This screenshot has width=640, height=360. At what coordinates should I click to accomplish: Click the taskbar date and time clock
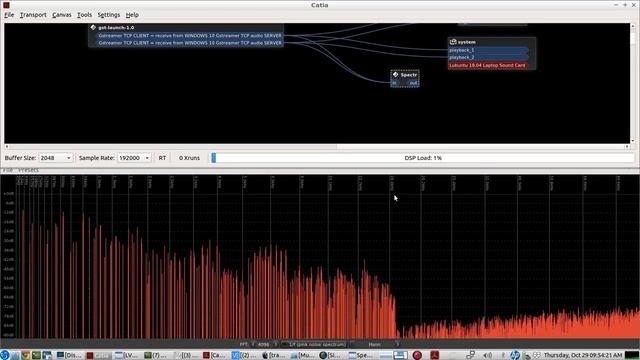(x=583, y=355)
